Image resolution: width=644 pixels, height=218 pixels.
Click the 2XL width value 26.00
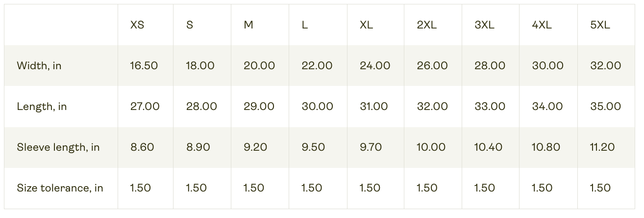point(432,66)
